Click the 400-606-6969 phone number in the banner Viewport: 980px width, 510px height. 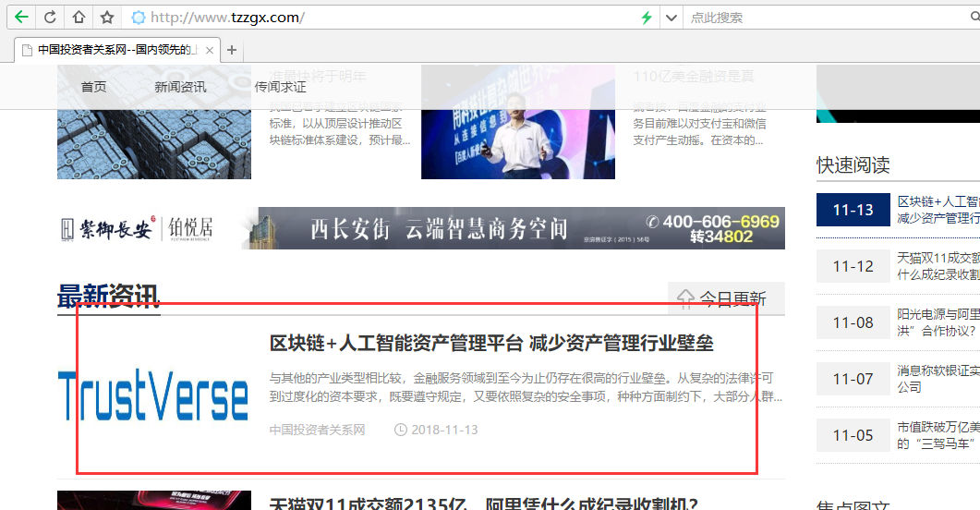click(x=721, y=222)
